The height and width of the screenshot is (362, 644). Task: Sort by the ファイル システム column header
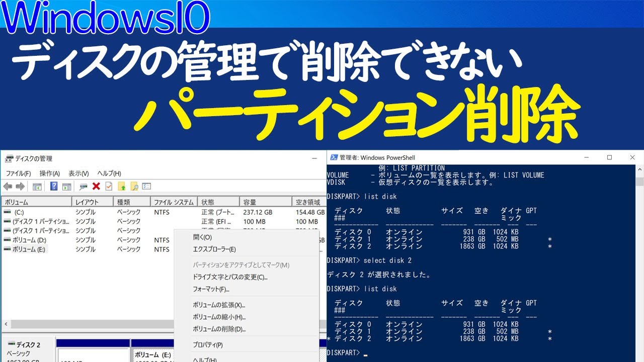tap(174, 202)
